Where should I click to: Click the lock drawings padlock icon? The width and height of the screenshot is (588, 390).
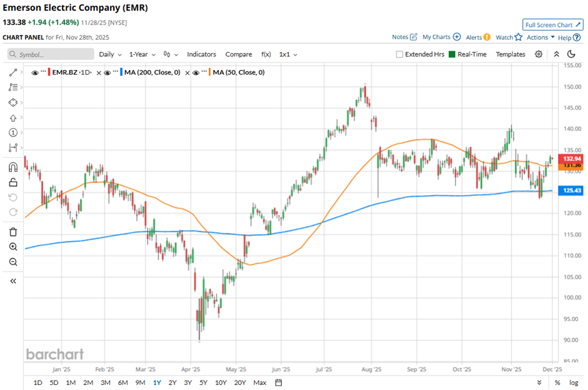13,183
